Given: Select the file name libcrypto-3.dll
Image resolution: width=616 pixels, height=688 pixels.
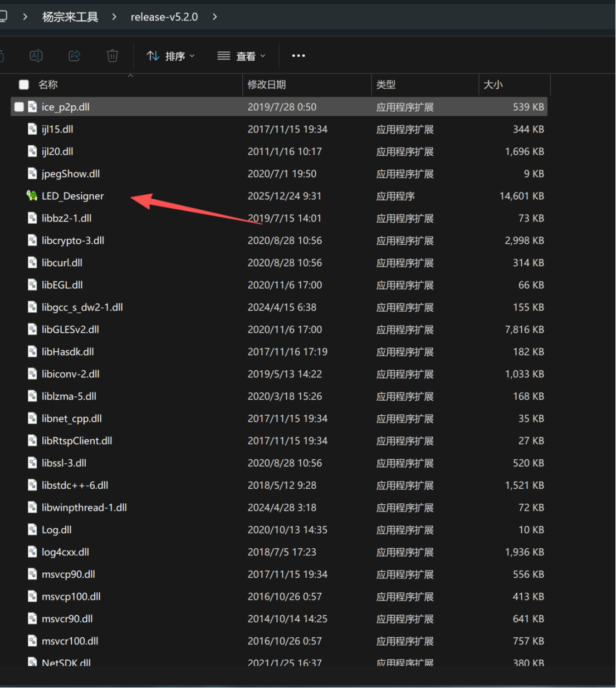Looking at the screenshot, I should 73,240.
